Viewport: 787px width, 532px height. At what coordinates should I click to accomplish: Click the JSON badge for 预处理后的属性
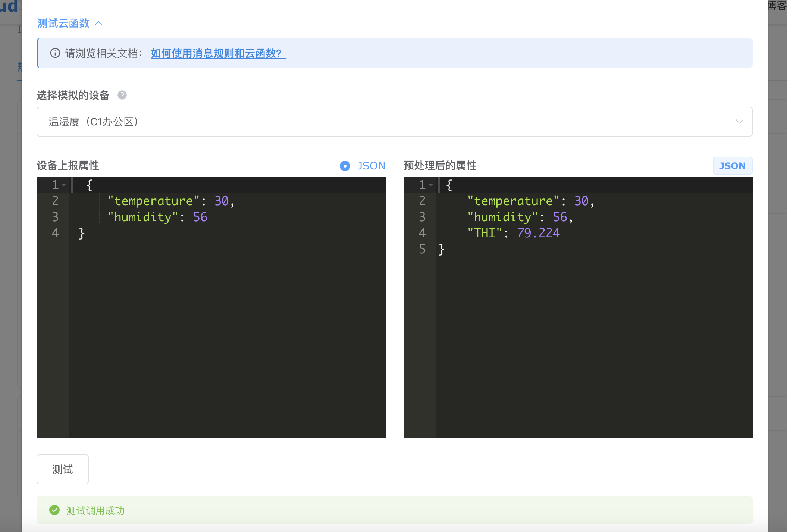[x=732, y=166]
